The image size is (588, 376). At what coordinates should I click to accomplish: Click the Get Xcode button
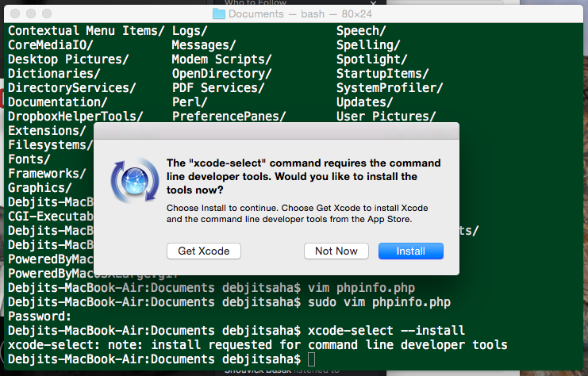click(x=203, y=251)
